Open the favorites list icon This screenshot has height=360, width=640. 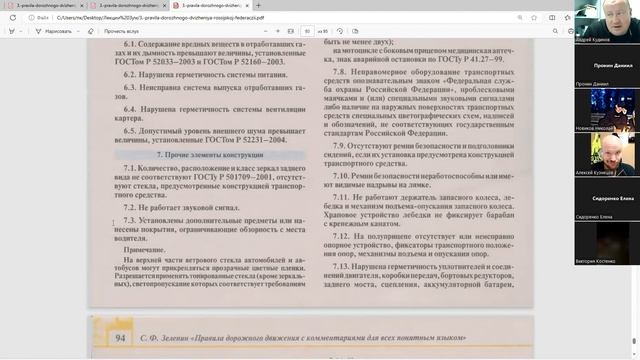[x=568, y=18]
